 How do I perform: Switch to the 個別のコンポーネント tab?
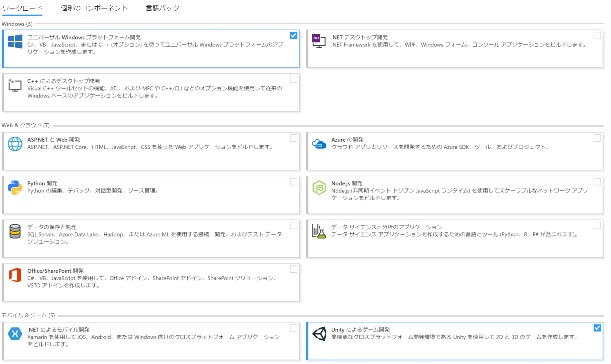(94, 8)
